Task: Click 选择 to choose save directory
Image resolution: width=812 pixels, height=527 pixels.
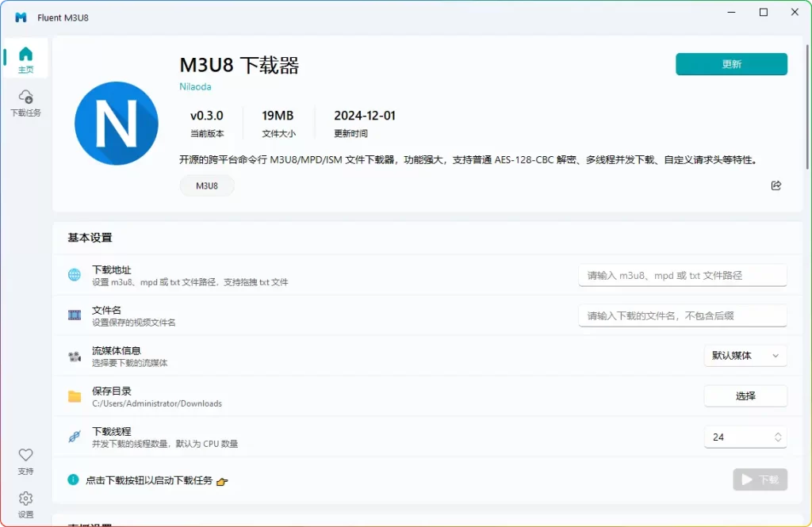Action: tap(745, 396)
